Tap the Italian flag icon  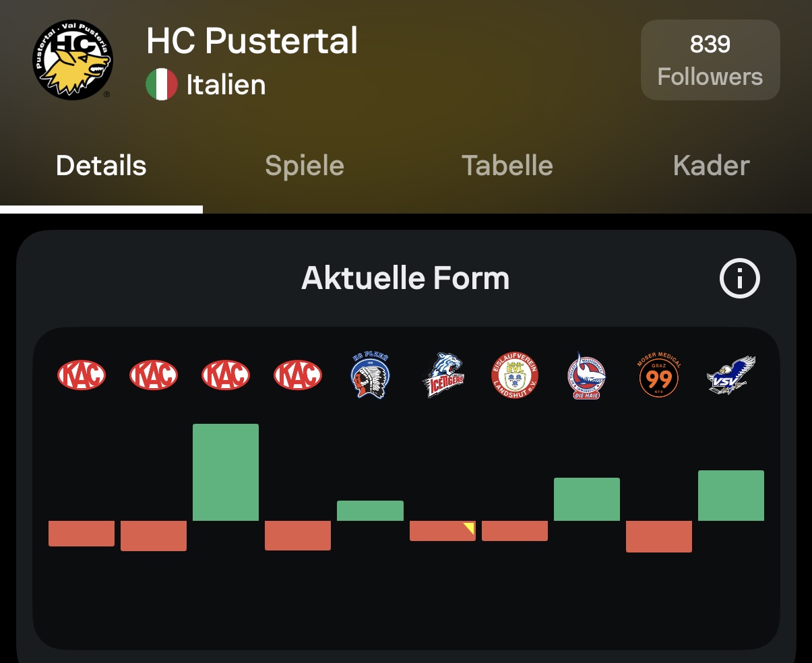tap(162, 85)
